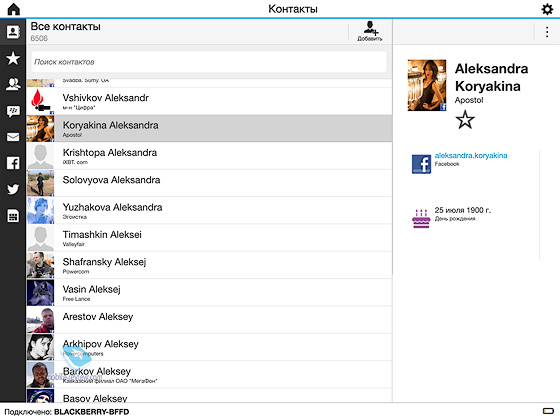Screen dimensions: 560x420
Task: Filter by Facebook contacts in sidebar
Action: pos(13,163)
